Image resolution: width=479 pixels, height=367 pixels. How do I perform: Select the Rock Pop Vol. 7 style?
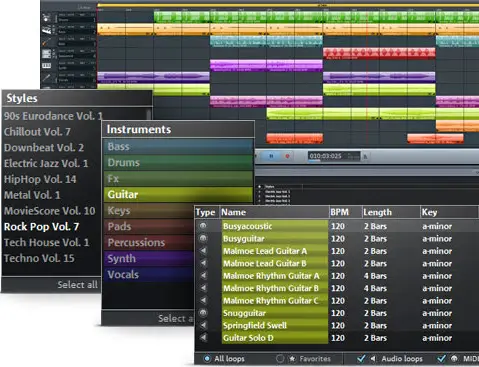point(41,227)
